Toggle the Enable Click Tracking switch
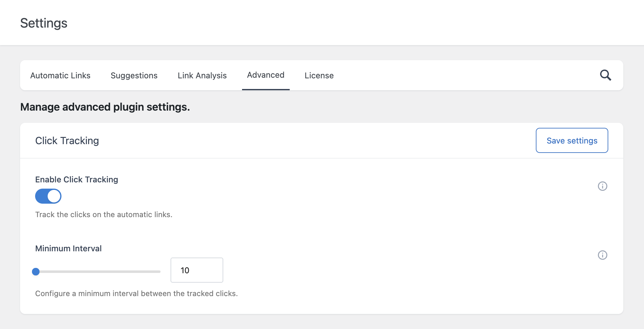The width and height of the screenshot is (644, 329). [x=48, y=196]
